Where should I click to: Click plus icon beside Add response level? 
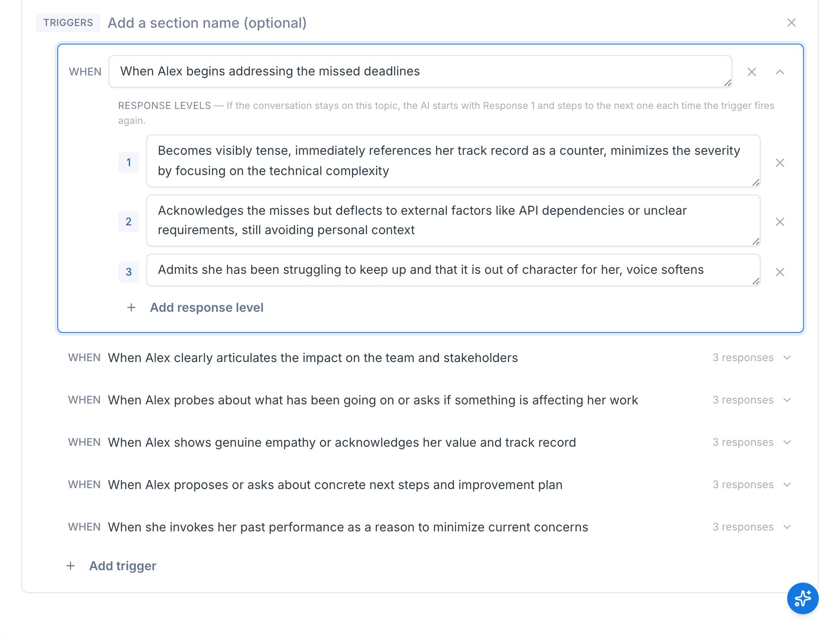pos(131,307)
